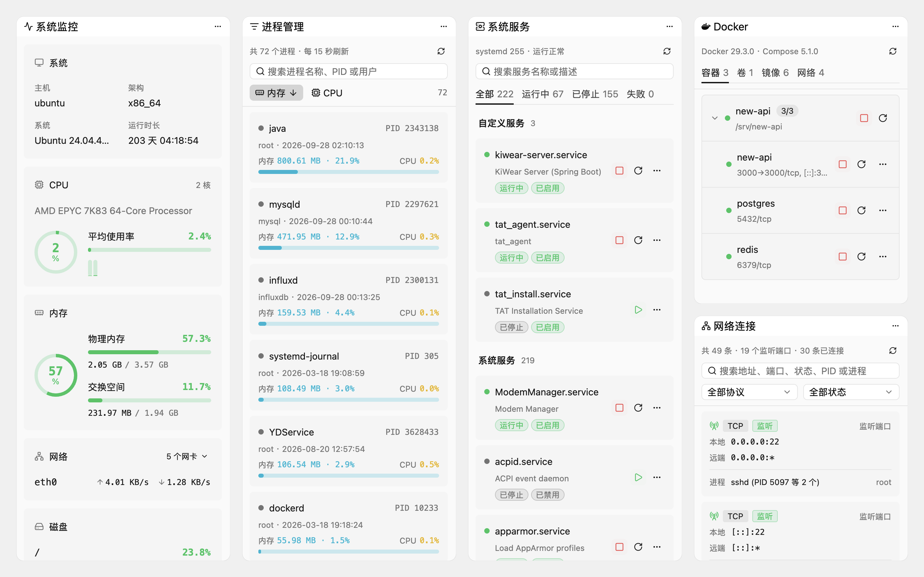Open the 网络连接 panel more menu

click(x=895, y=326)
